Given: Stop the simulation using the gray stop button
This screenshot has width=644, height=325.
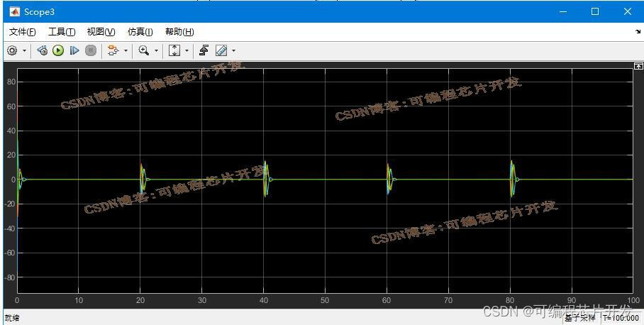Looking at the screenshot, I should point(91,50).
